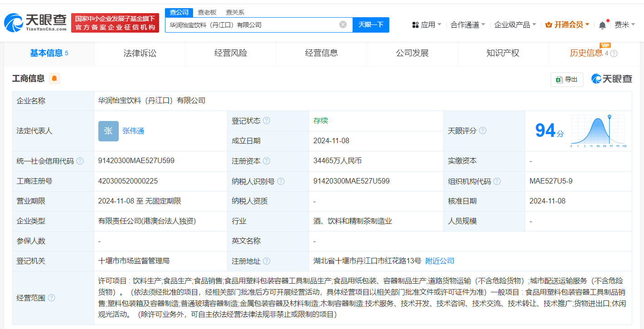Open legal representative 张伟通 link

click(x=133, y=131)
